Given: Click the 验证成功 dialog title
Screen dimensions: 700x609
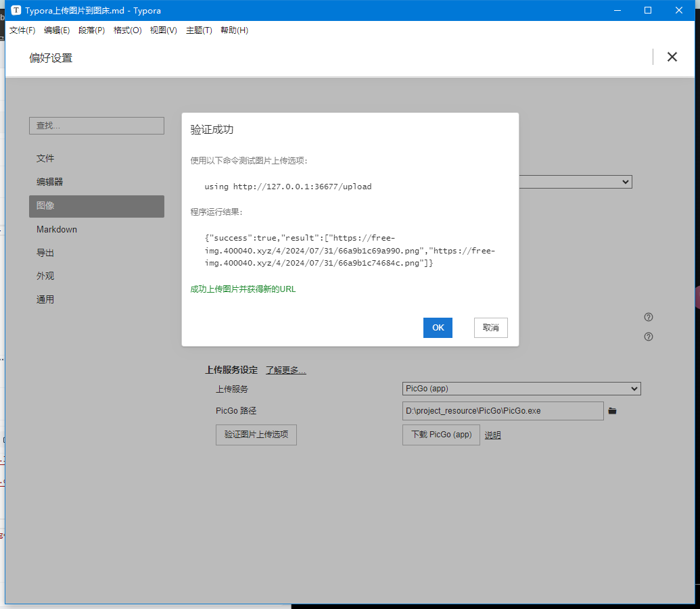Looking at the screenshot, I should pos(212,130).
